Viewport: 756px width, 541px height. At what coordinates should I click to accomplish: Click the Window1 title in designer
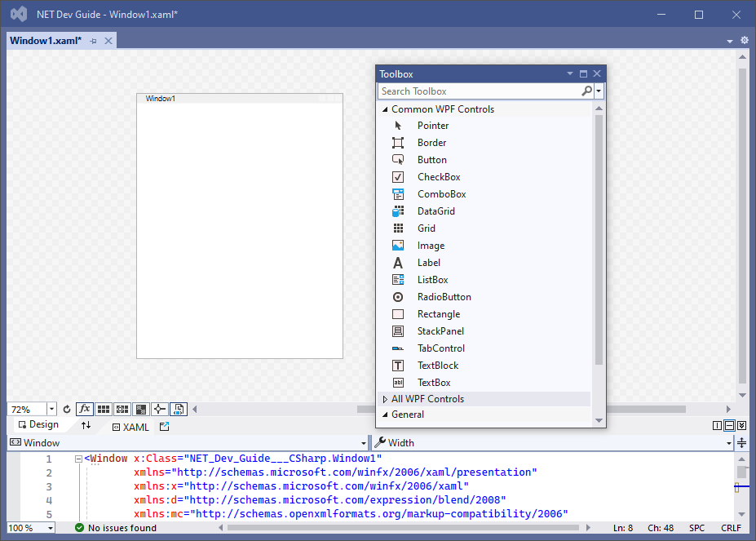click(x=161, y=99)
